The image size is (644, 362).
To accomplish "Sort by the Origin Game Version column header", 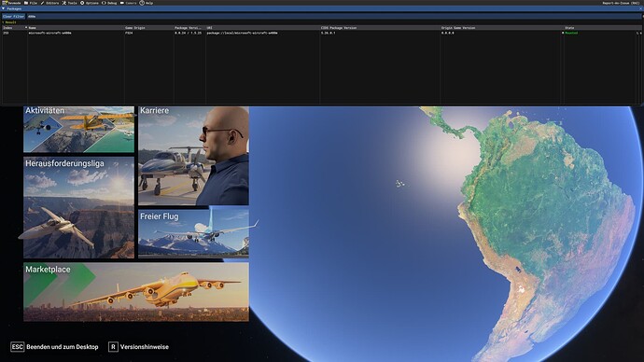I will point(458,28).
